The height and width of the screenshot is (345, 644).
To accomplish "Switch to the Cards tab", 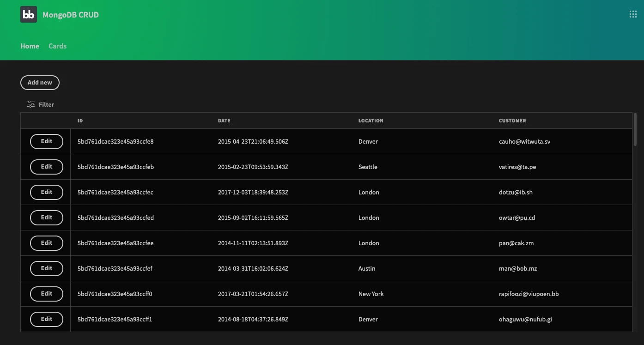I will pyautogui.click(x=57, y=46).
